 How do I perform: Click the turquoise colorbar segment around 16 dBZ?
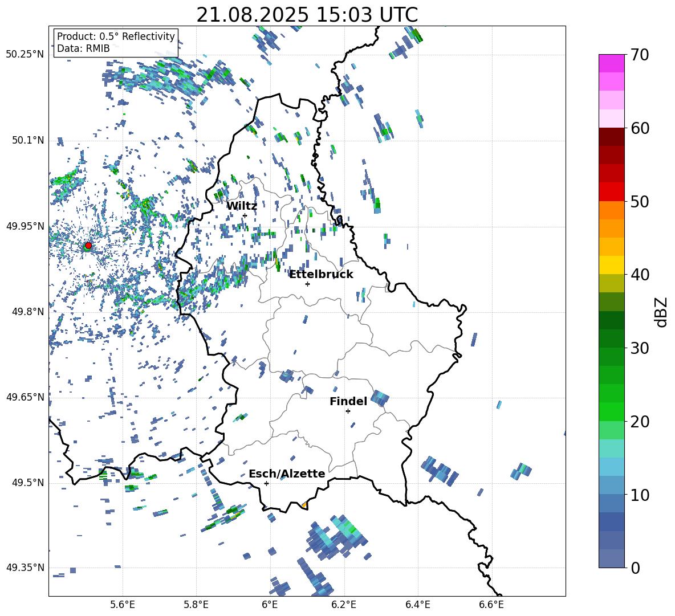click(611, 448)
